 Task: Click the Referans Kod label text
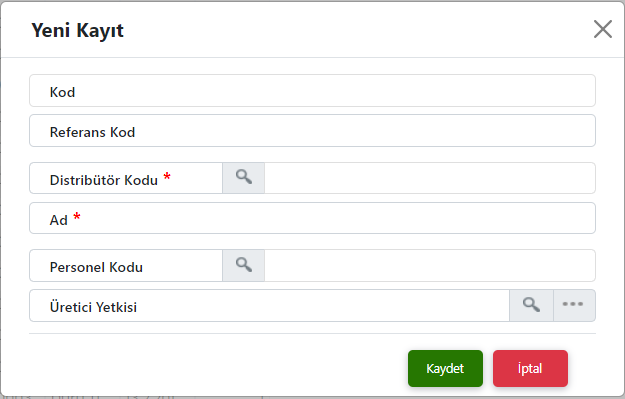(92, 132)
